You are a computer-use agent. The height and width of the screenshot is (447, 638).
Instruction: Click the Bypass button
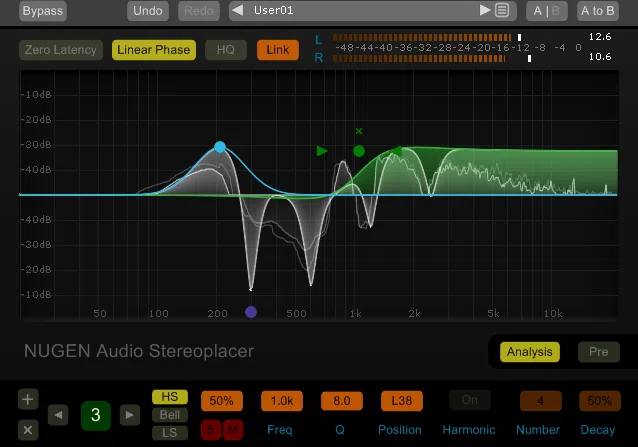pos(43,11)
